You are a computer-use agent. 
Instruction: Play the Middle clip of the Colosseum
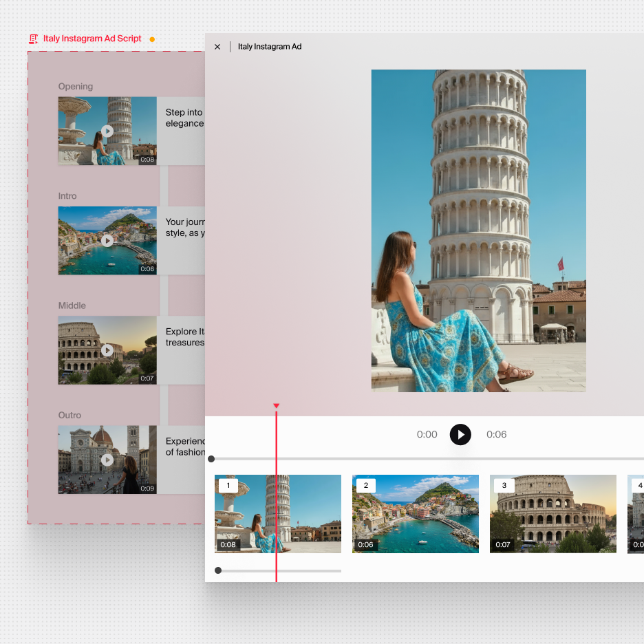pos(107,350)
